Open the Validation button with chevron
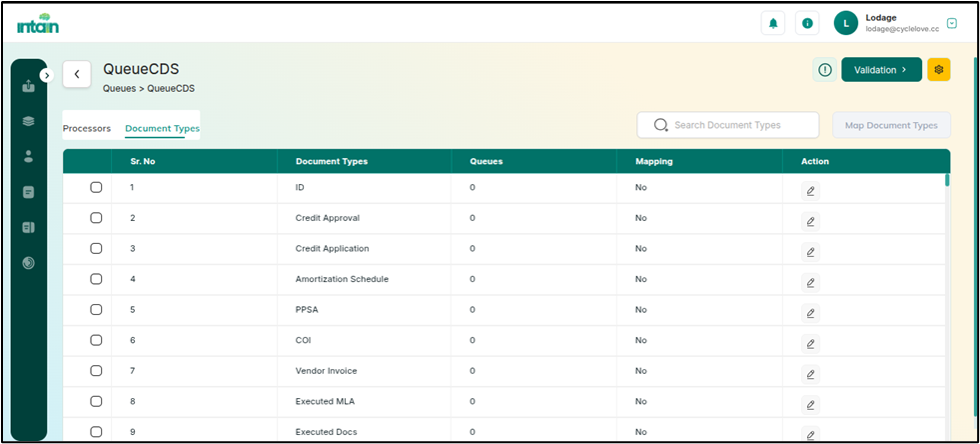Image resolution: width=980 pixels, height=444 pixels. coord(880,69)
